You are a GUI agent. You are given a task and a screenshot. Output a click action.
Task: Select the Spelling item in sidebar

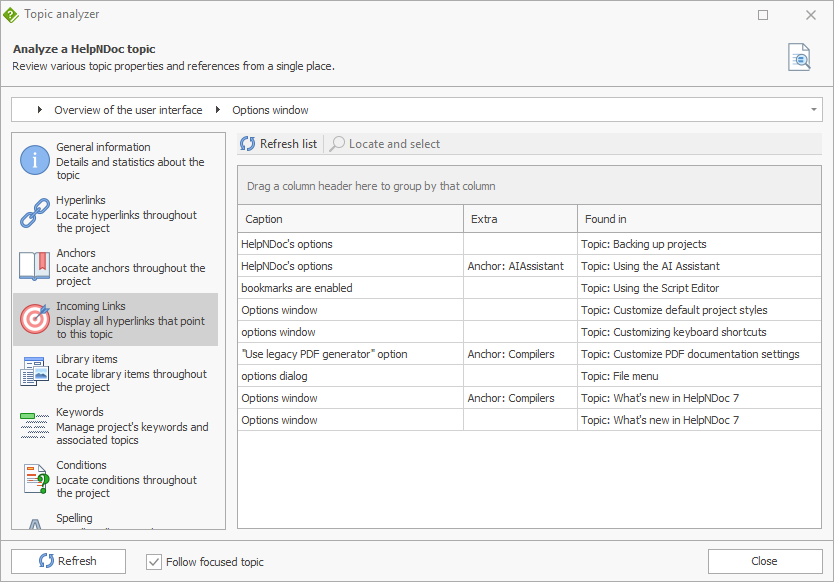(74, 518)
